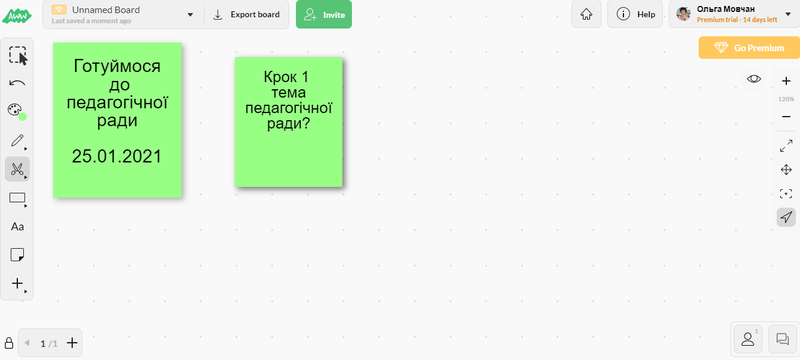The width and height of the screenshot is (800, 360).
Task: Open the Help menu
Action: coord(635,14)
